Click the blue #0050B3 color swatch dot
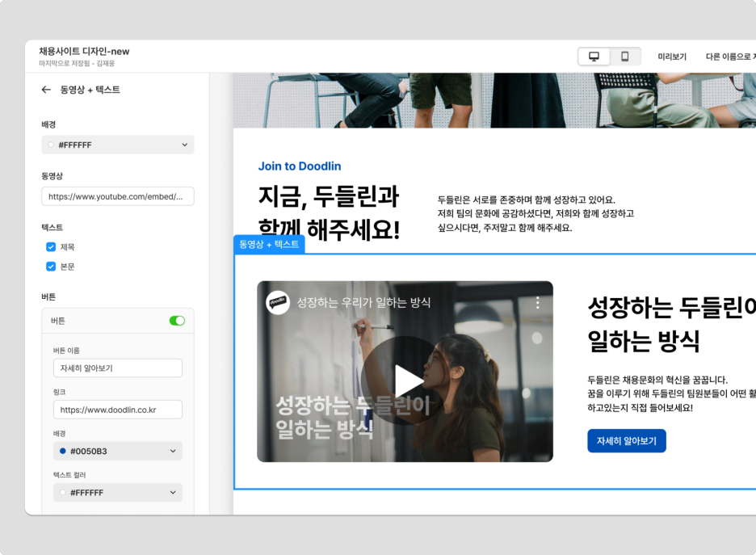This screenshot has height=555, width=756. 63,451
